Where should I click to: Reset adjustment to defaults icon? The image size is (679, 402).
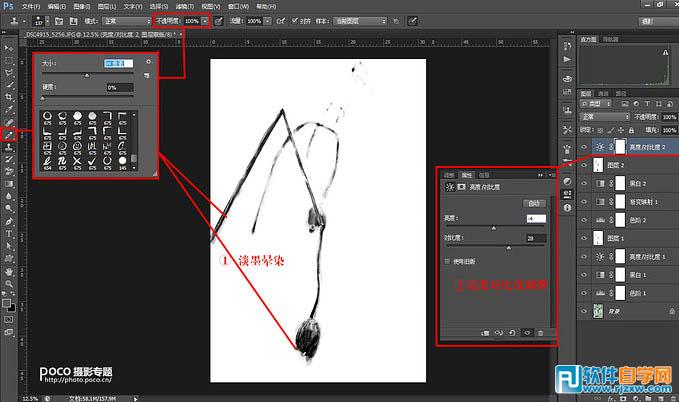coord(512,333)
